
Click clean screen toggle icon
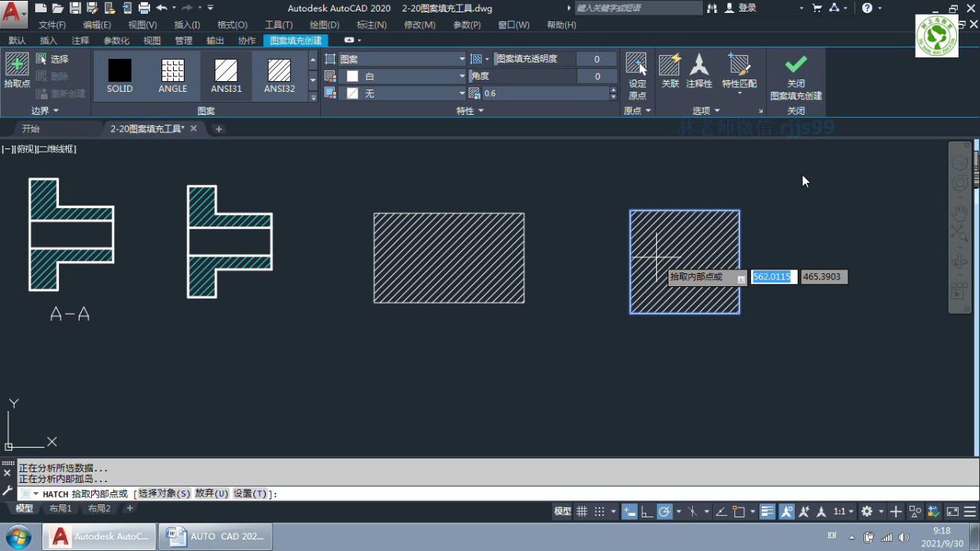(952, 511)
